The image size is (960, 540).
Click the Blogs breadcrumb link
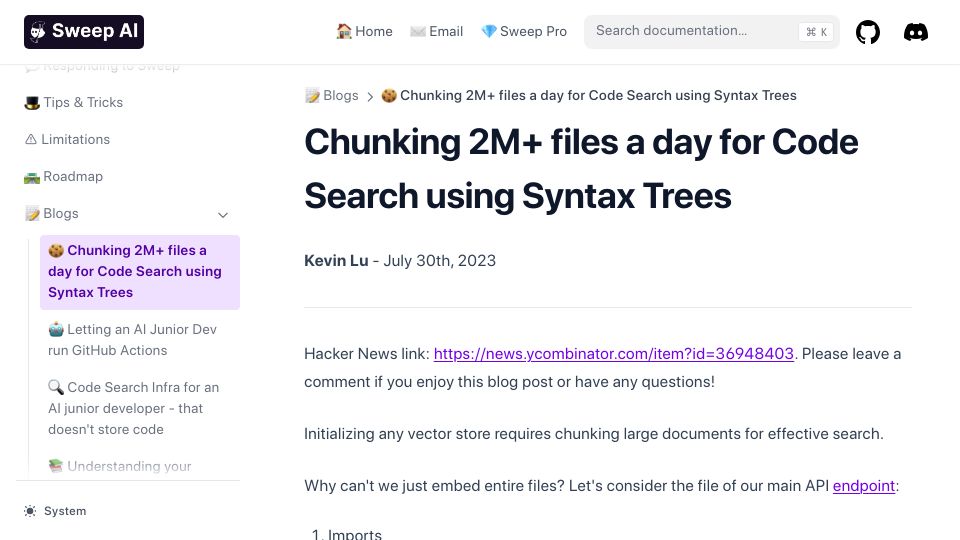point(331,96)
